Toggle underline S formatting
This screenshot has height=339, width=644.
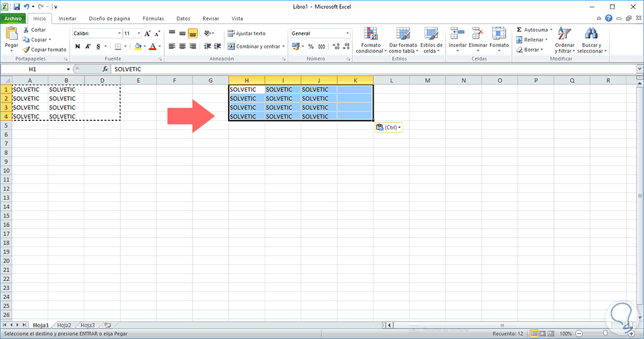(x=98, y=46)
